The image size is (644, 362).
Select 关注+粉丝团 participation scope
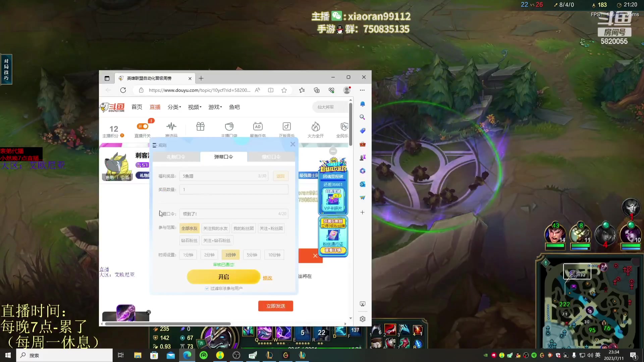point(271,229)
